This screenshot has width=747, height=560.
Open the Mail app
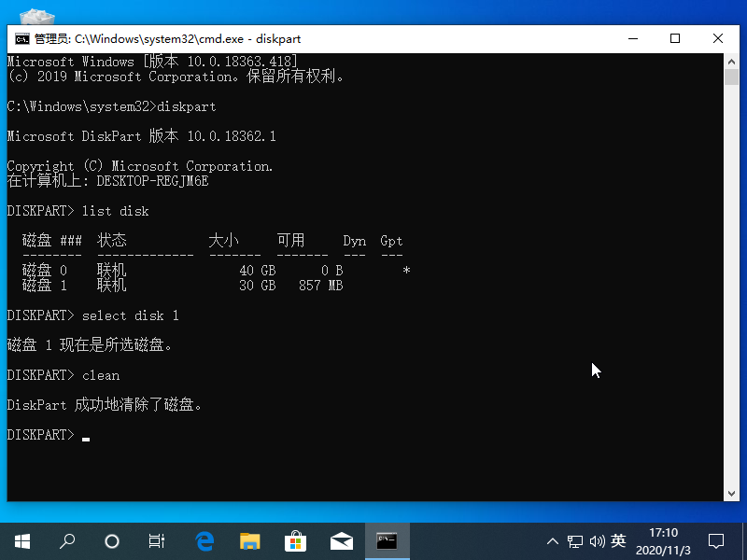click(341, 541)
